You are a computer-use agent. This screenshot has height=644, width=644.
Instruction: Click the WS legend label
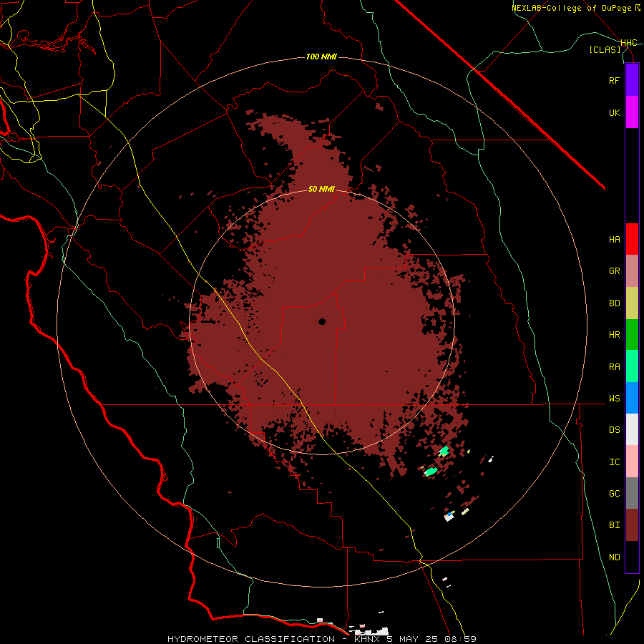coord(614,399)
